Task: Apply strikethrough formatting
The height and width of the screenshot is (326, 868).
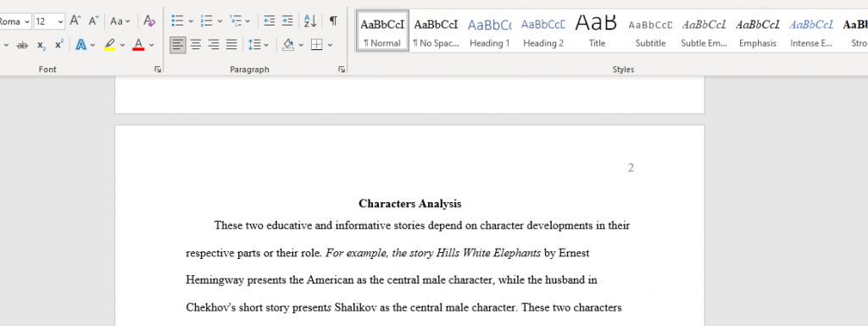Action: point(22,45)
